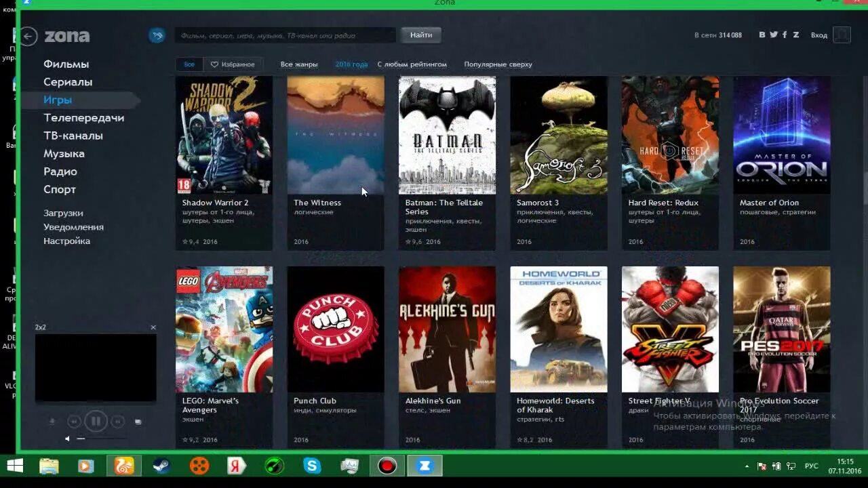This screenshot has height=488, width=868.
Task: Toggle the Избранное favorites filter
Action: [233, 64]
